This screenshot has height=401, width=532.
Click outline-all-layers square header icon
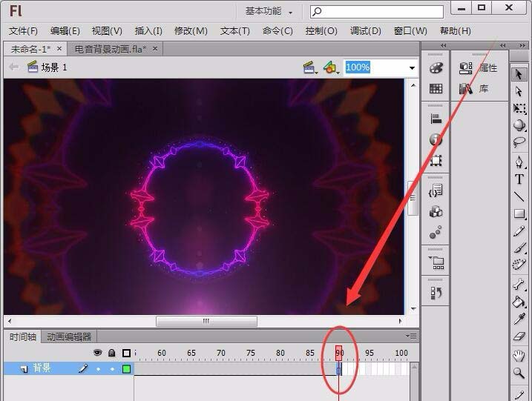(x=127, y=354)
